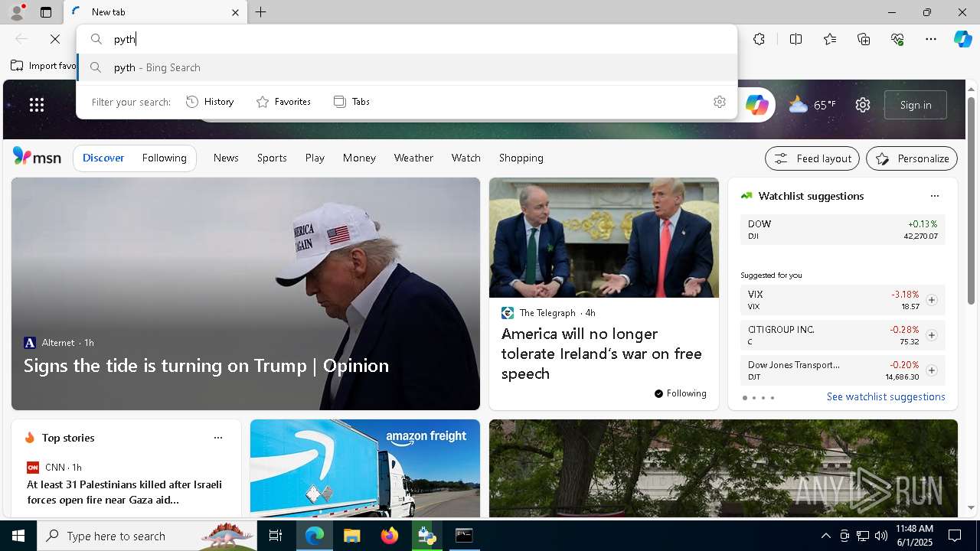Open Weather section
Viewport: 980px width, 551px height.
pos(413,158)
